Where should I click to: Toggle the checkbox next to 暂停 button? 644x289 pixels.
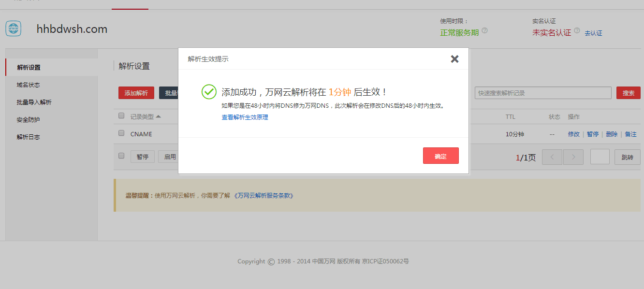tap(121, 156)
